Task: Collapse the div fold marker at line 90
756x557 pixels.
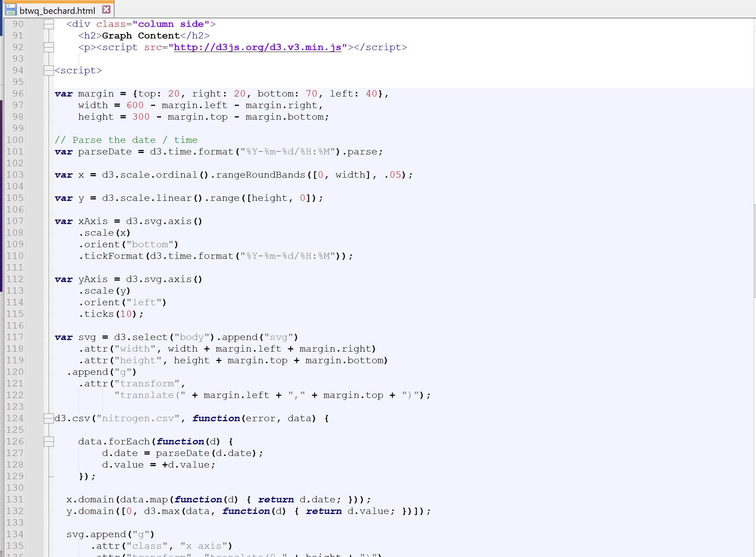Action: click(48, 23)
